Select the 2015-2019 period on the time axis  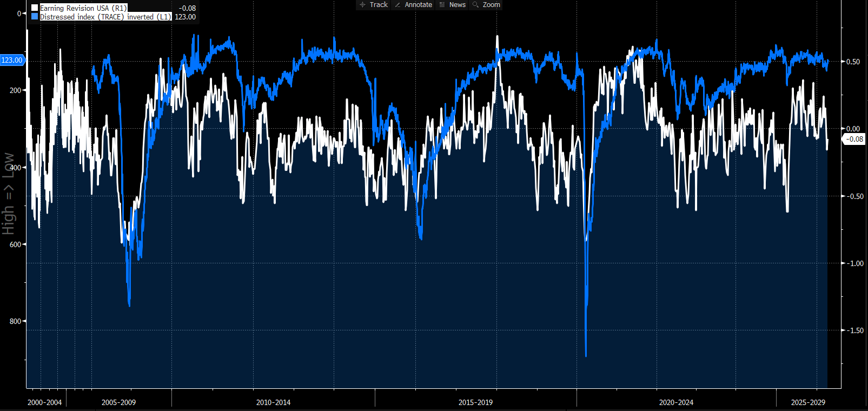click(x=475, y=402)
